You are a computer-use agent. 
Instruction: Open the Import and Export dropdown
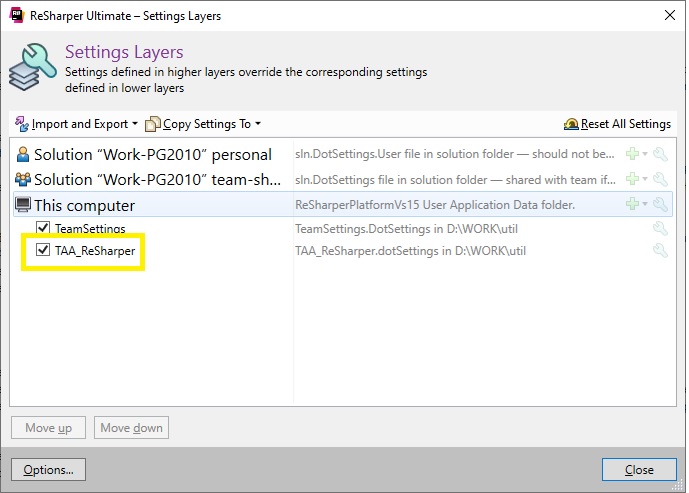(x=76, y=124)
